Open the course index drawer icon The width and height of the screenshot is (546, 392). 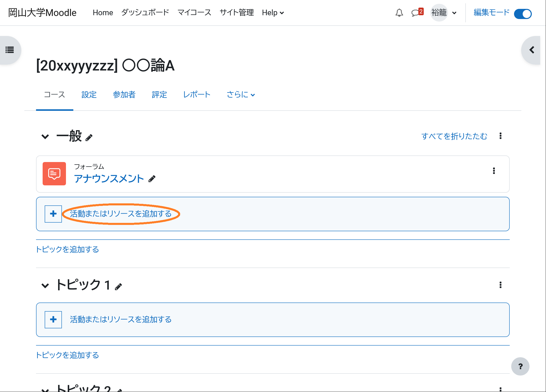pos(10,50)
